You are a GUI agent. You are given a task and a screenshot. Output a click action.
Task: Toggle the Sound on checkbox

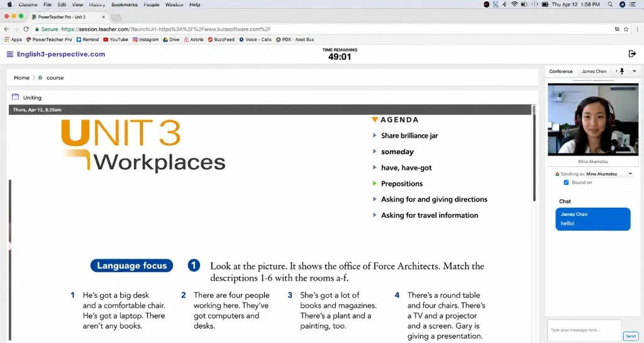[566, 183]
